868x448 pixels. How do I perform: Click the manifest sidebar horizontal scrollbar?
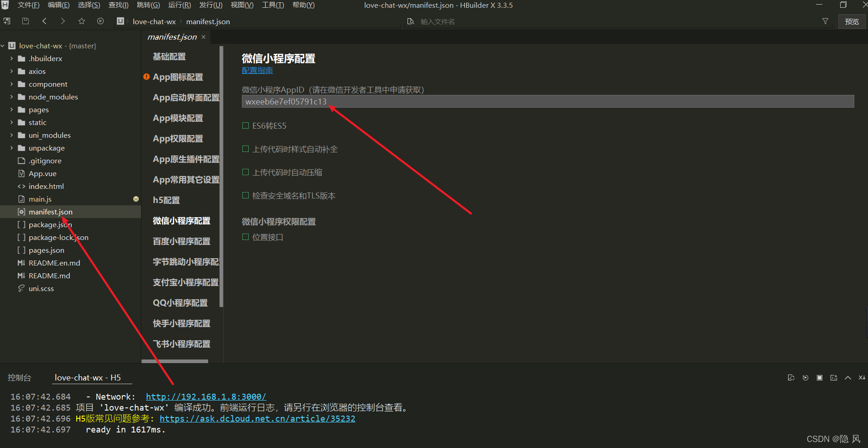coord(175,361)
